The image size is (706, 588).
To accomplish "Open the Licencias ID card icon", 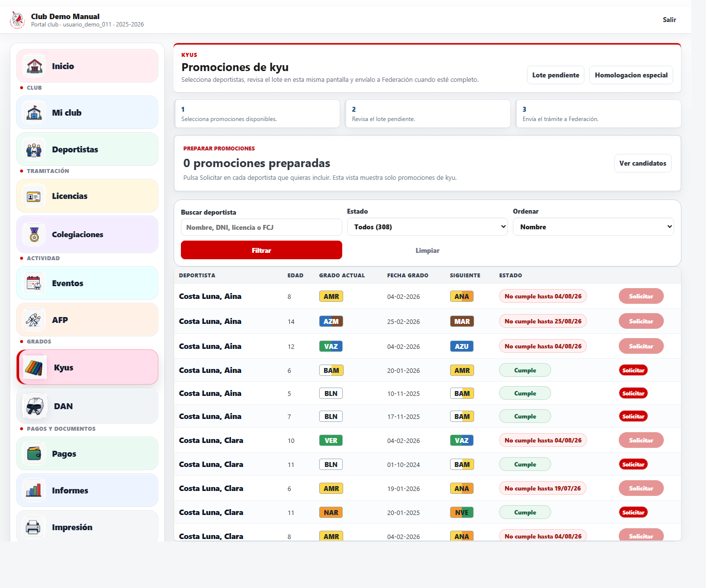I will coord(34,196).
